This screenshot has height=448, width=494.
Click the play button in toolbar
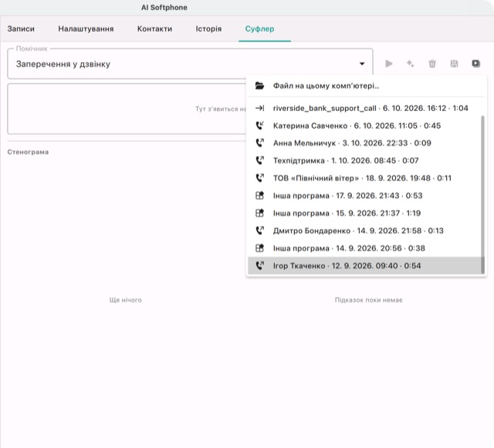pyautogui.click(x=389, y=63)
